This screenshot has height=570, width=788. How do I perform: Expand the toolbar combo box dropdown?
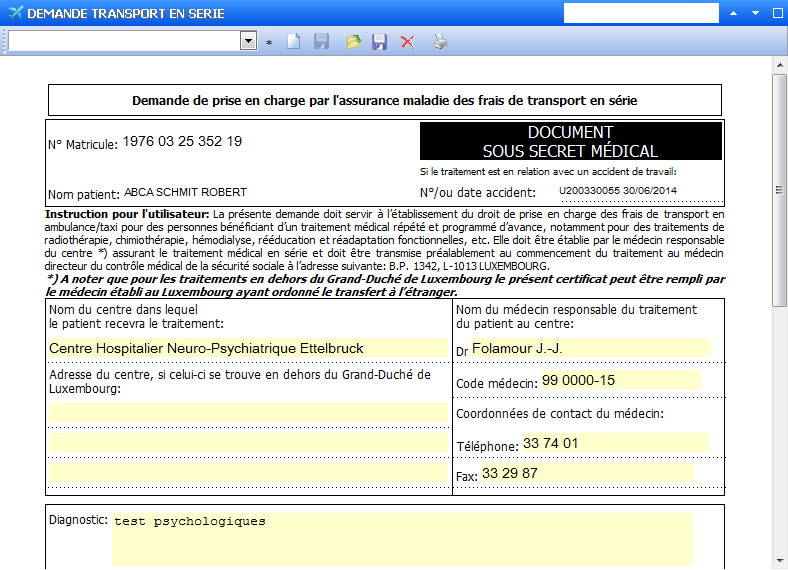coord(249,41)
